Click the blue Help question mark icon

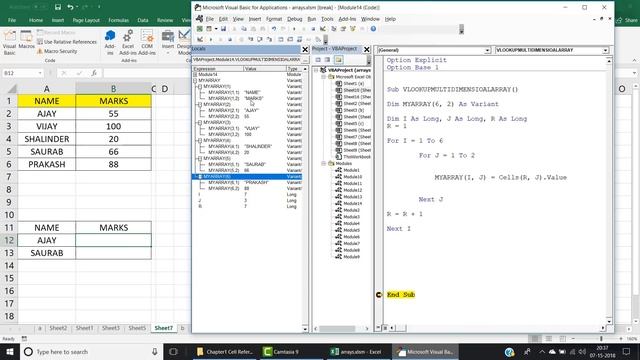(373, 29)
